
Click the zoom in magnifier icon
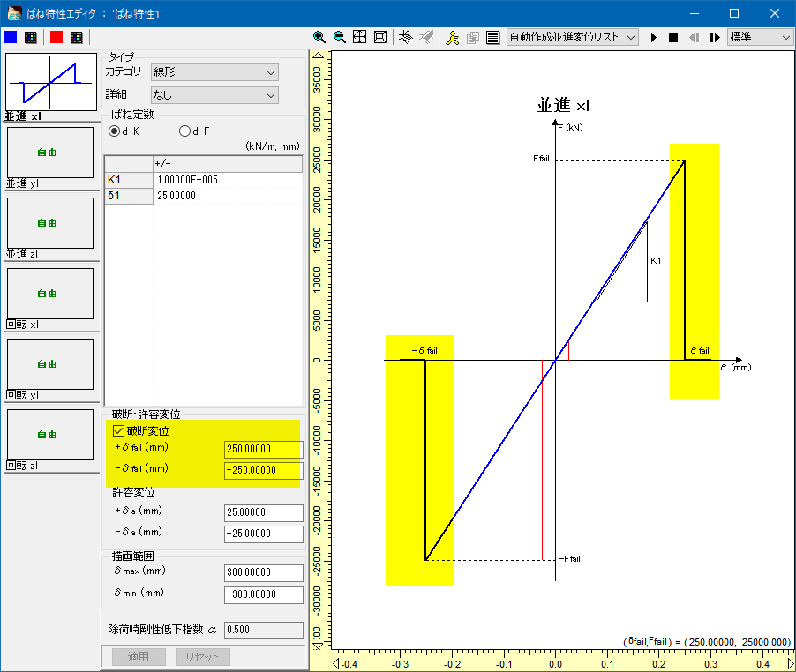[x=320, y=37]
